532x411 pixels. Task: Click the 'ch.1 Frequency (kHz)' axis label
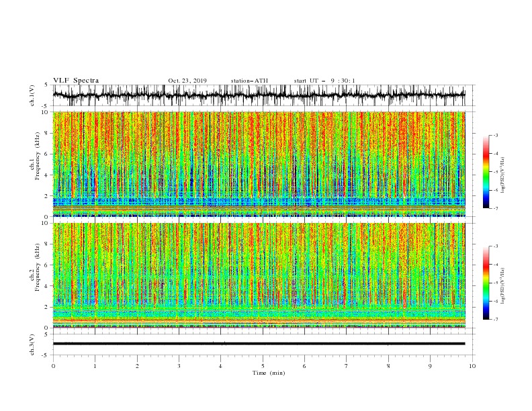click(x=35, y=156)
